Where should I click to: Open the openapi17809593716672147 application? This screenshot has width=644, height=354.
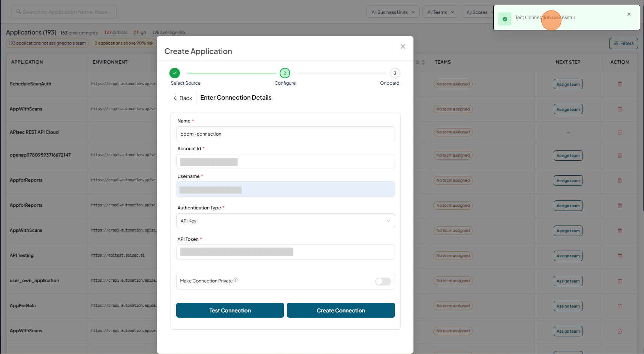(40, 155)
